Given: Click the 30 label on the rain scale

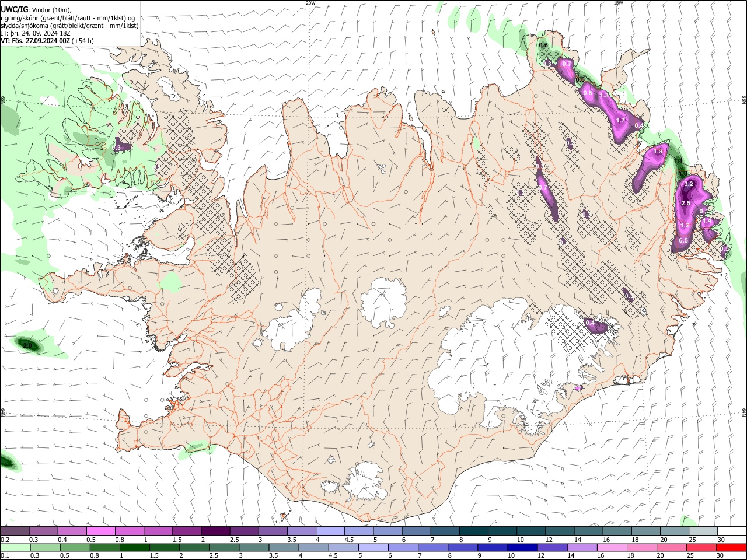Looking at the screenshot, I should (721, 556).
